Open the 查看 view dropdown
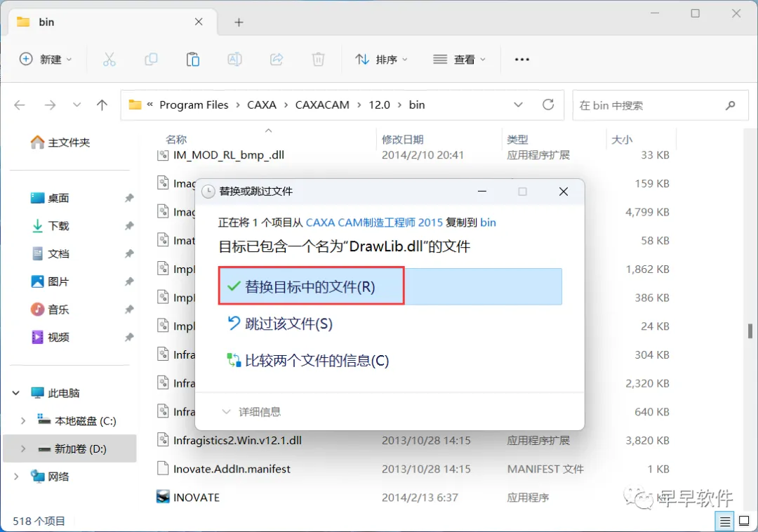 point(459,60)
